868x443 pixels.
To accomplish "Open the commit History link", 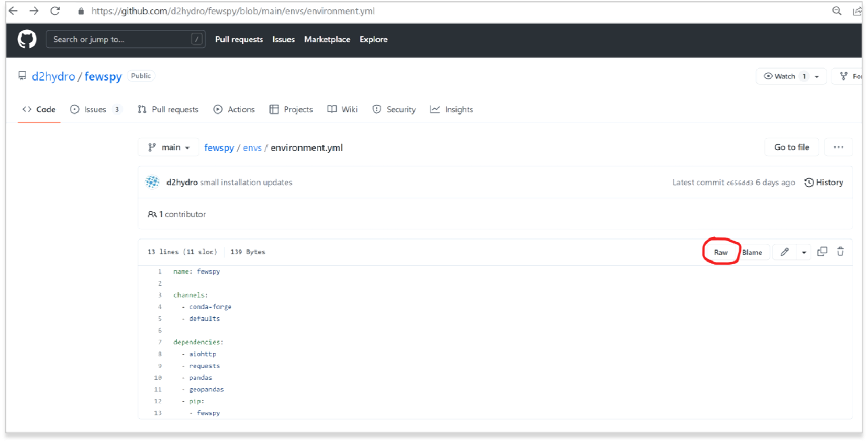I will tap(824, 183).
